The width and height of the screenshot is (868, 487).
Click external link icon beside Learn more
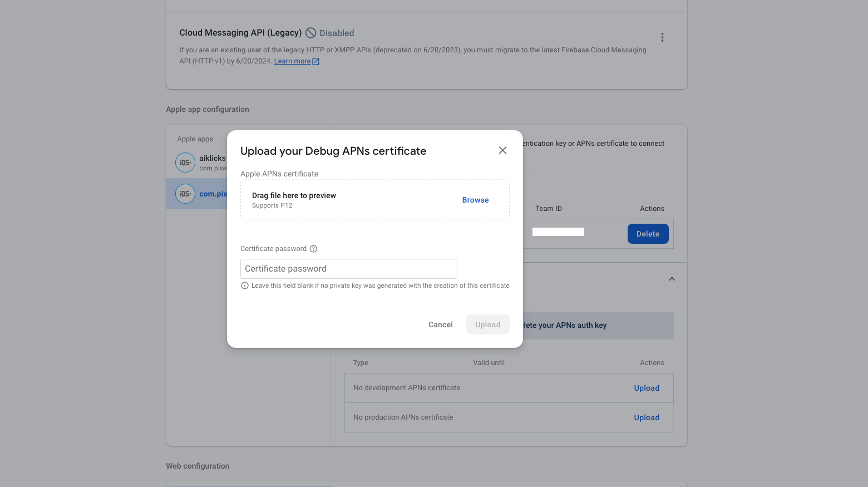click(x=316, y=62)
